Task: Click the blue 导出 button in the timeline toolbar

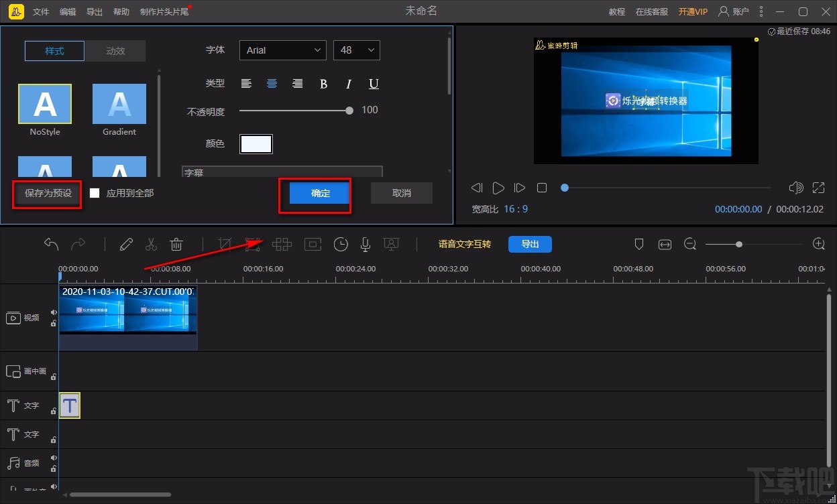Action: tap(530, 244)
